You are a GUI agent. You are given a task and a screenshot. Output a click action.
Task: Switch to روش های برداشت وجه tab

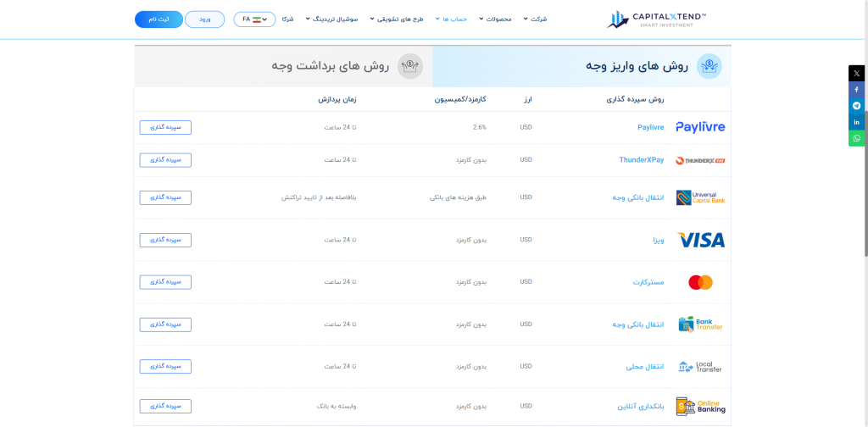[283, 66]
